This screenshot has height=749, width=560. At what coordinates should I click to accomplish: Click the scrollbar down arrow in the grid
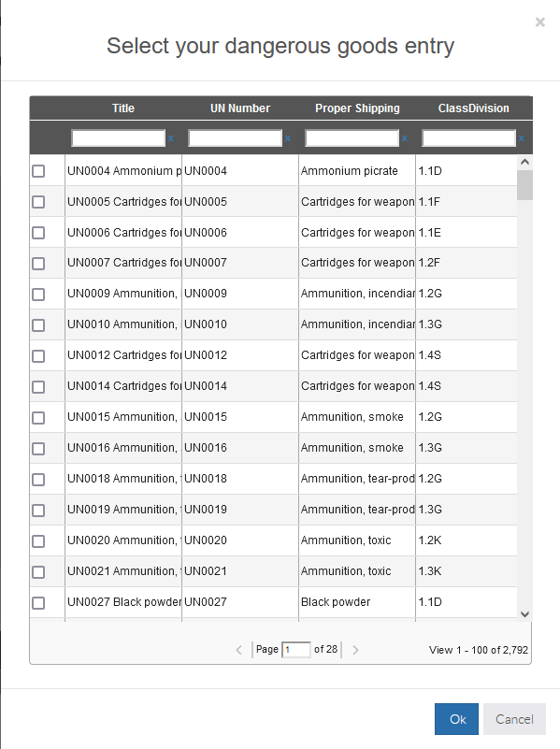coord(524,613)
